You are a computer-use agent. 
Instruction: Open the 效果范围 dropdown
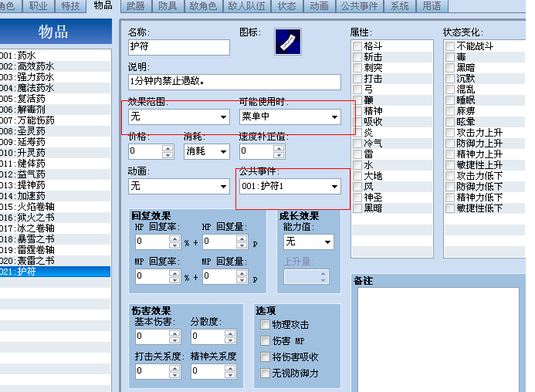coord(179,117)
